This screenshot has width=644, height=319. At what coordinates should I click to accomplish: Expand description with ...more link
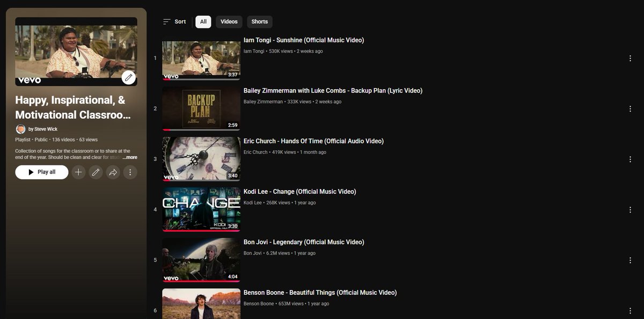coord(129,157)
